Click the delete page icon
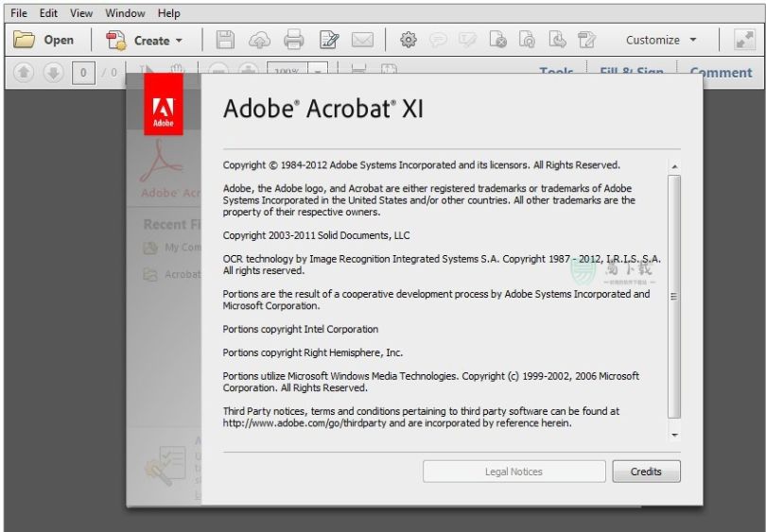Image resolution: width=766 pixels, height=532 pixels. coord(497,40)
